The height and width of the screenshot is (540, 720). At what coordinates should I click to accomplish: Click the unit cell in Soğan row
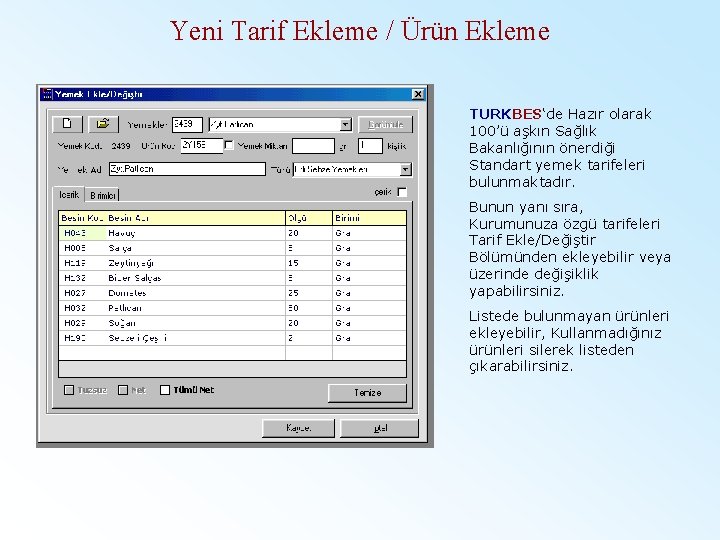point(369,323)
